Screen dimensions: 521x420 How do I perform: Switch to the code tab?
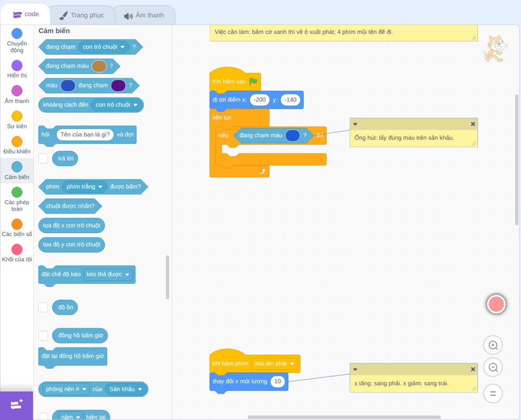click(26, 14)
